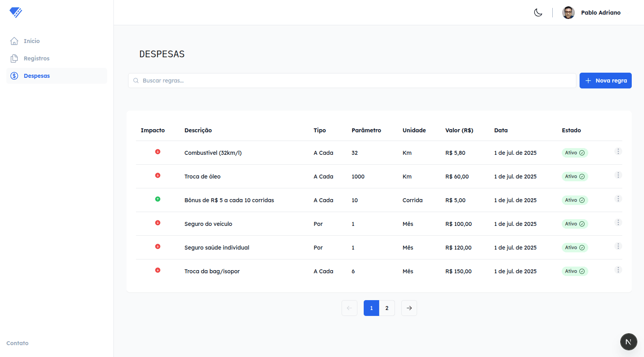Open the three-dot menu for Troca da bag/isopor

tap(618, 270)
